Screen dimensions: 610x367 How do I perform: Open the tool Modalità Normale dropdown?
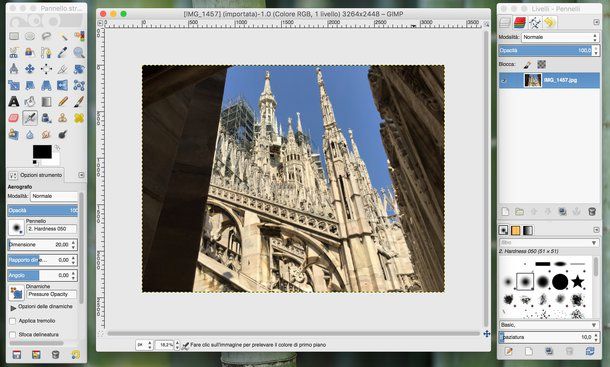[54, 196]
